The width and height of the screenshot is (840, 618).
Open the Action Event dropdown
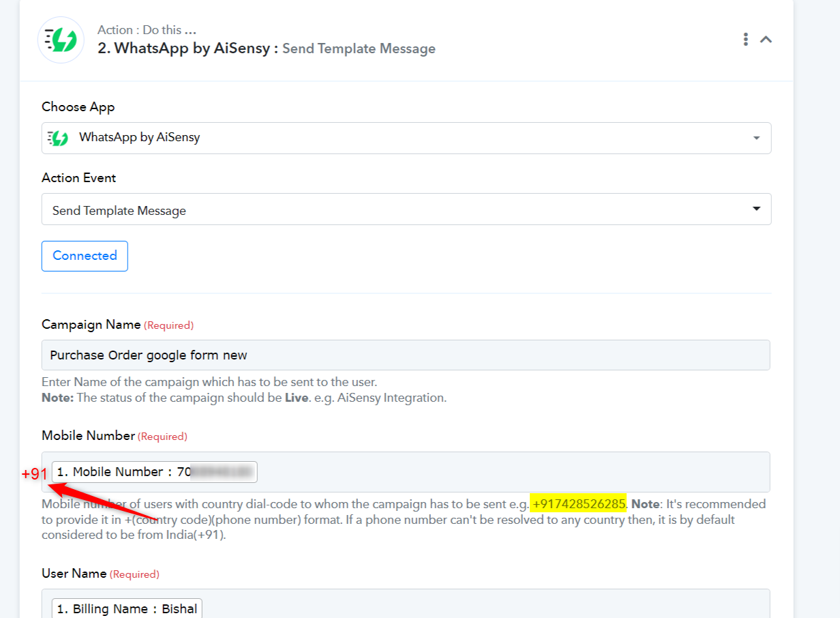(x=406, y=209)
